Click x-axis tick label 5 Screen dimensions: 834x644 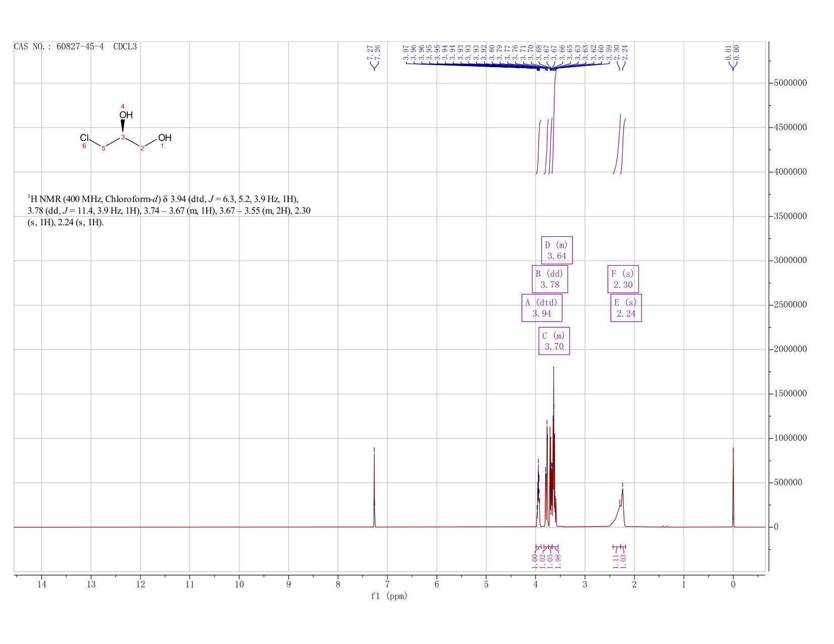486,584
